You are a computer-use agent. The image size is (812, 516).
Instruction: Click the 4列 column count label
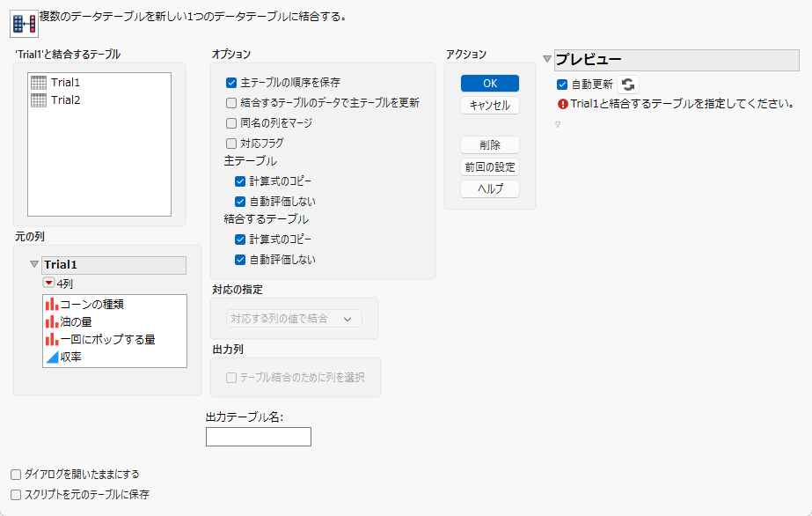coord(65,284)
